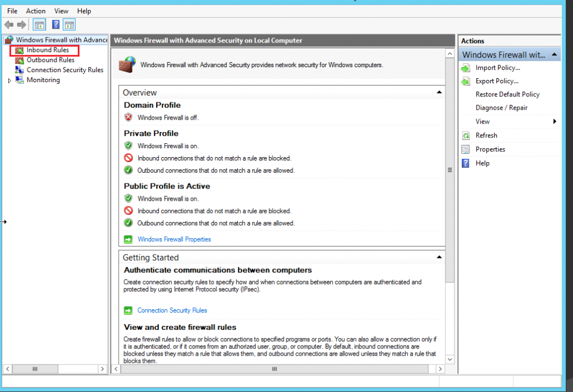
Task: Click the root firewall globe icon in tree
Action: click(x=9, y=40)
